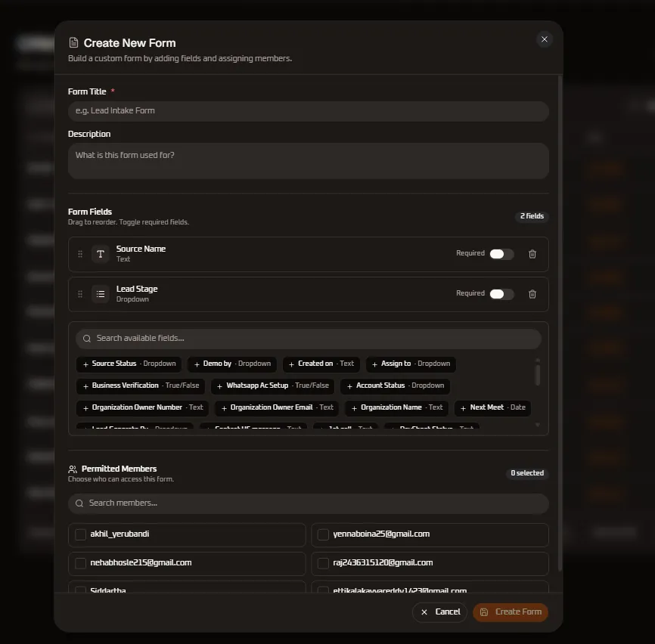Click the plus icon on Next Meet chip
Screen dimensions: 655x644
point(463,408)
